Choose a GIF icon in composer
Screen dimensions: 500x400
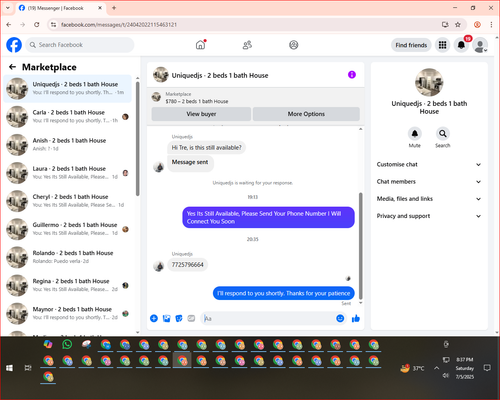point(191,318)
